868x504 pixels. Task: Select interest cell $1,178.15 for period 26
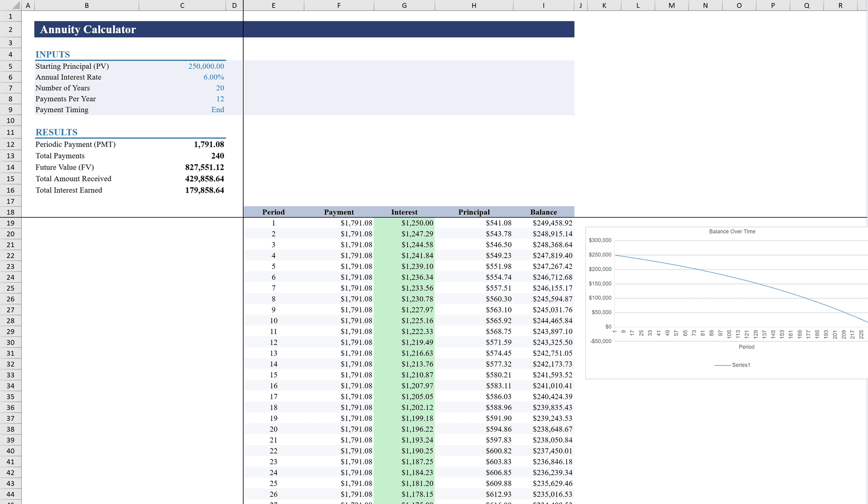click(x=404, y=494)
